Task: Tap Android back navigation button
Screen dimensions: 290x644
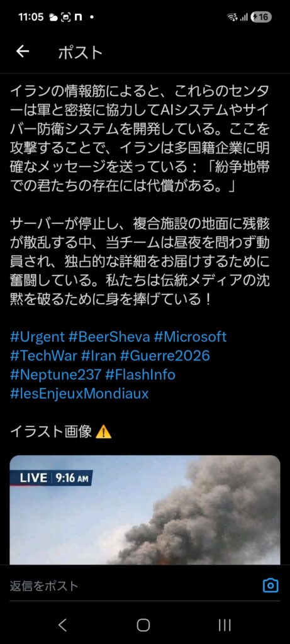Action: [62, 625]
